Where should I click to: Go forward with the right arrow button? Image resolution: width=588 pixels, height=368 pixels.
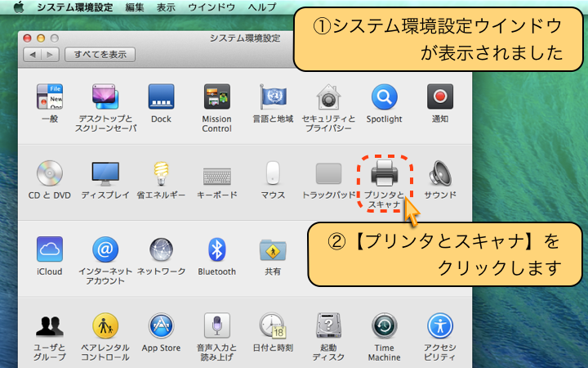[51, 55]
